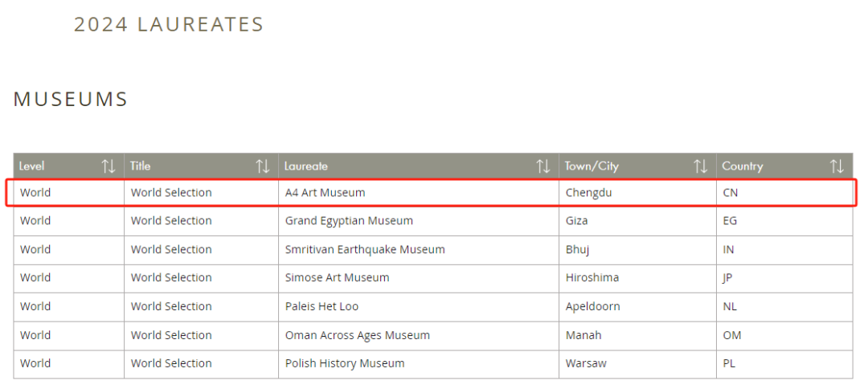Select the A4 Art Museum row
This screenshot has height=389, width=868.
point(325,193)
